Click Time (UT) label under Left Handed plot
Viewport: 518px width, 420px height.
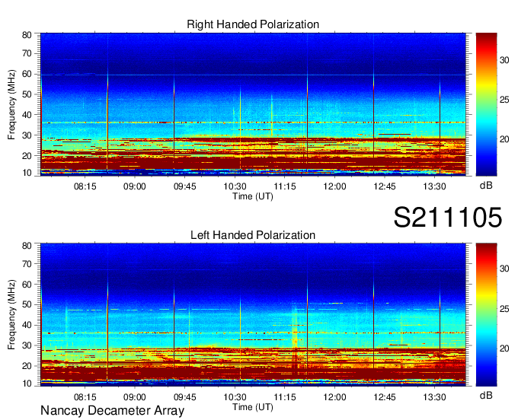pos(253,407)
